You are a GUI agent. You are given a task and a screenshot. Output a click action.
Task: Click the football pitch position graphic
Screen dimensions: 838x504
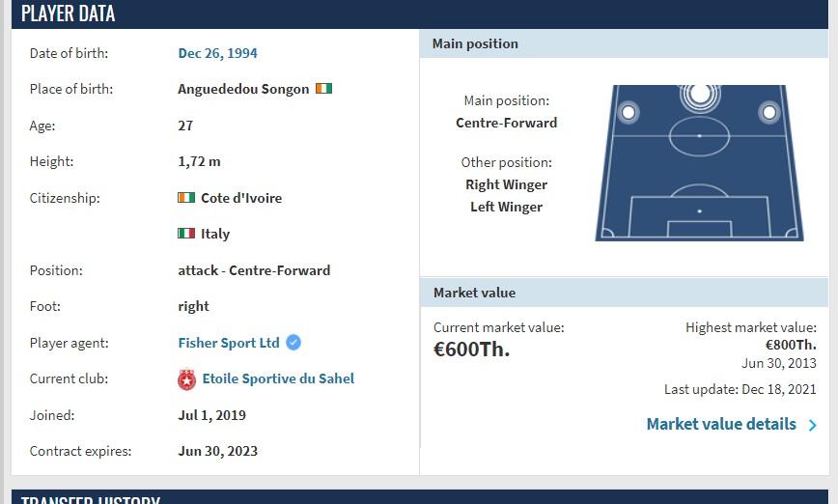(x=699, y=162)
